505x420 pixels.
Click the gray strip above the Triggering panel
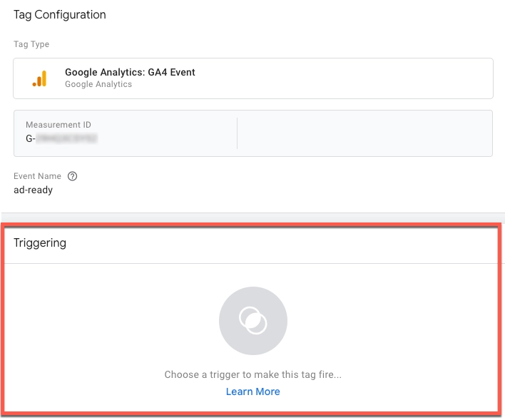click(x=252, y=217)
